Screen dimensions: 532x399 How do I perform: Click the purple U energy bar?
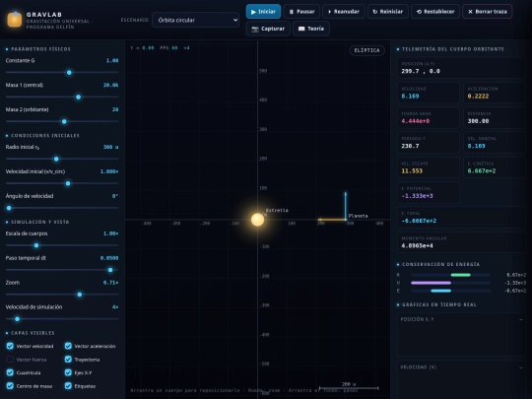(431, 283)
